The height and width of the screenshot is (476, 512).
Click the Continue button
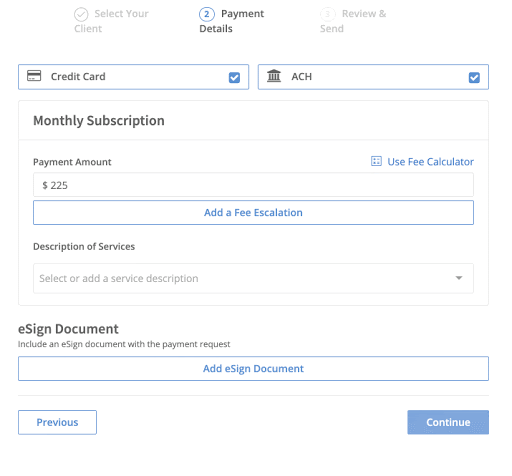448,422
